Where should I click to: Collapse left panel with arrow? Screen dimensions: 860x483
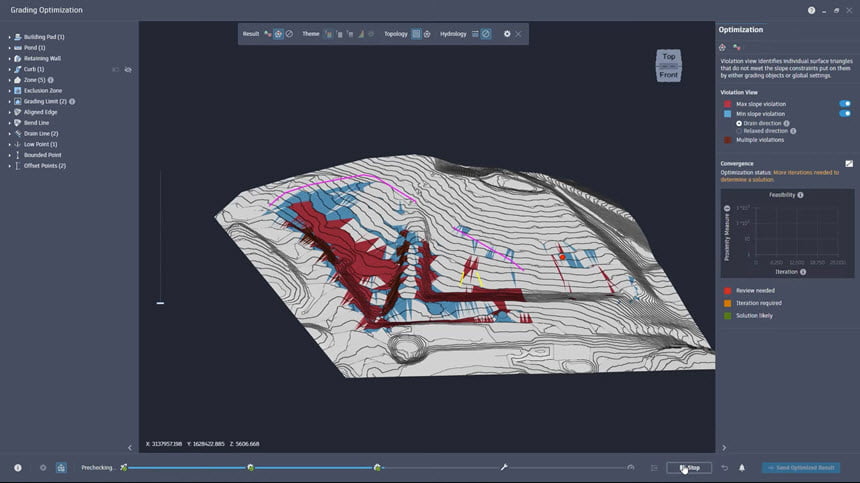[x=130, y=448]
